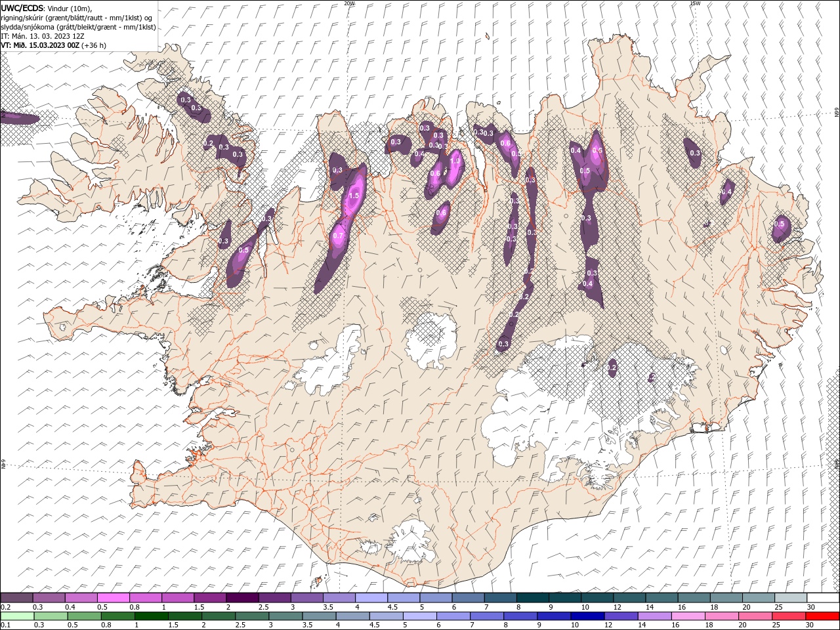
Task: Pick upper legend swatch starting at 0.8
Action: pyautogui.click(x=145, y=598)
